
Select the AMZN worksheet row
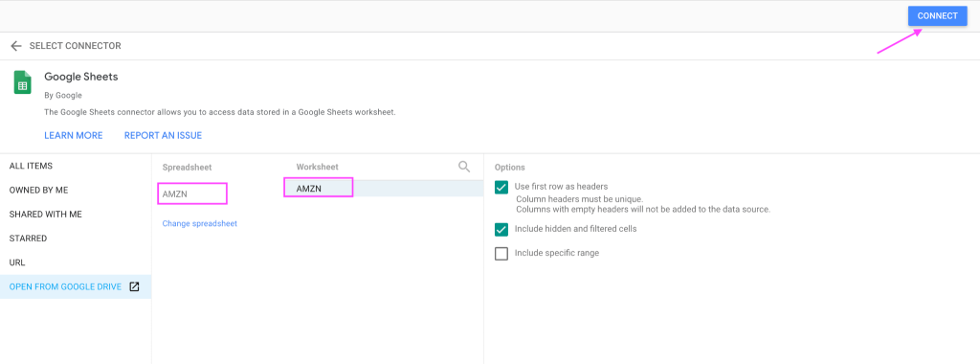tap(383, 189)
